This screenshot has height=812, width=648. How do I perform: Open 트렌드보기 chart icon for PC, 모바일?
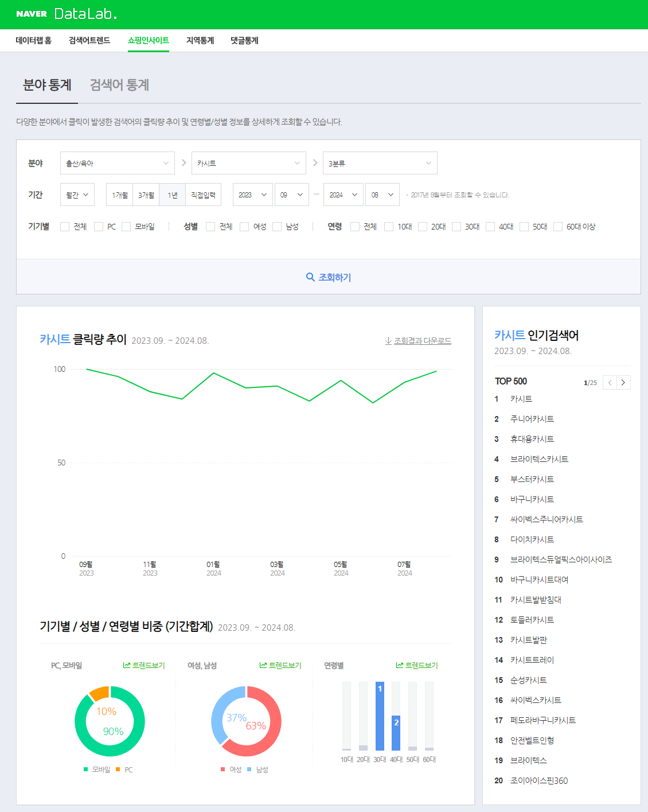pos(127,666)
